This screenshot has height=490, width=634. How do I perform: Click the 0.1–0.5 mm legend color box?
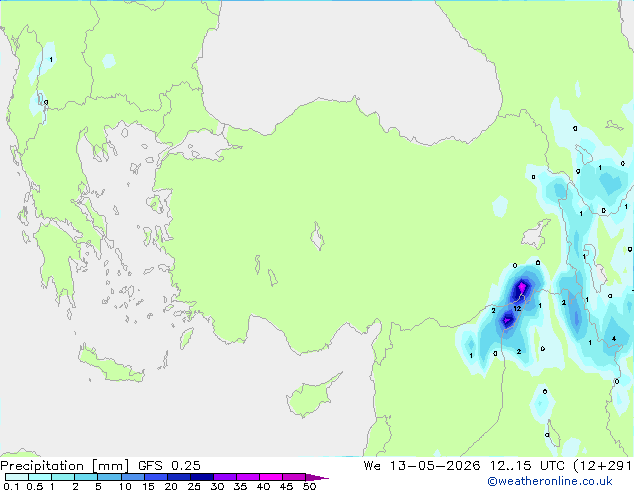(x=17, y=477)
